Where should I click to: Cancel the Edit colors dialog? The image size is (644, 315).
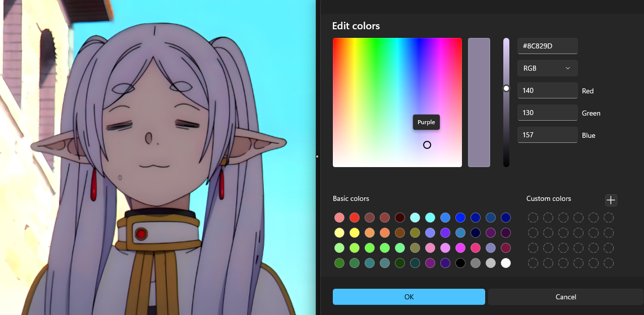point(566,297)
